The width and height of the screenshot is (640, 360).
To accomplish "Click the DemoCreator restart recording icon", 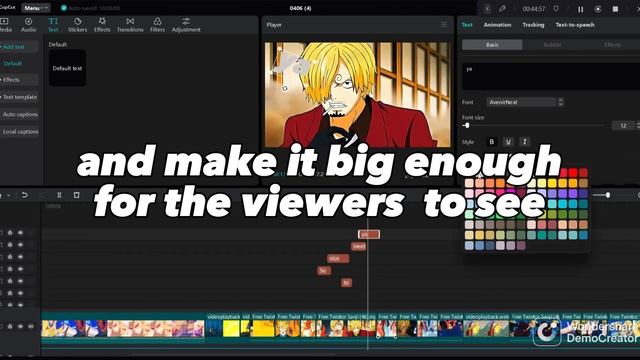I will pyautogui.click(x=598, y=9).
